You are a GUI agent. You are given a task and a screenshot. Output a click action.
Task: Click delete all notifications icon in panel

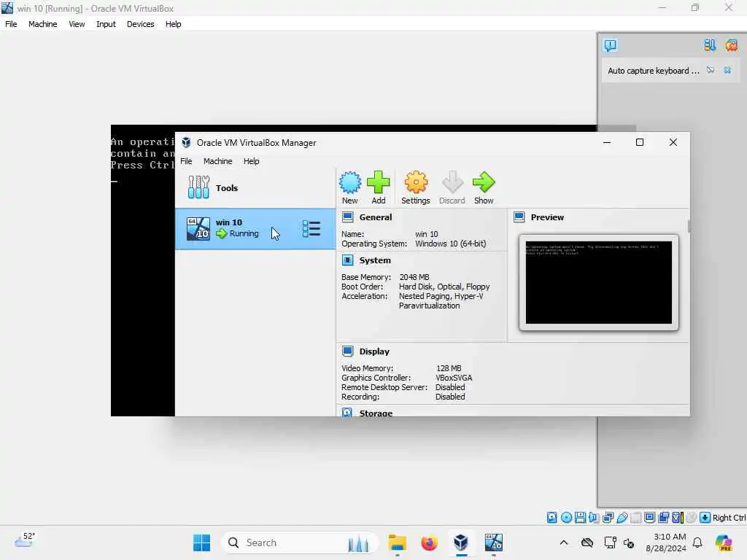click(x=731, y=45)
